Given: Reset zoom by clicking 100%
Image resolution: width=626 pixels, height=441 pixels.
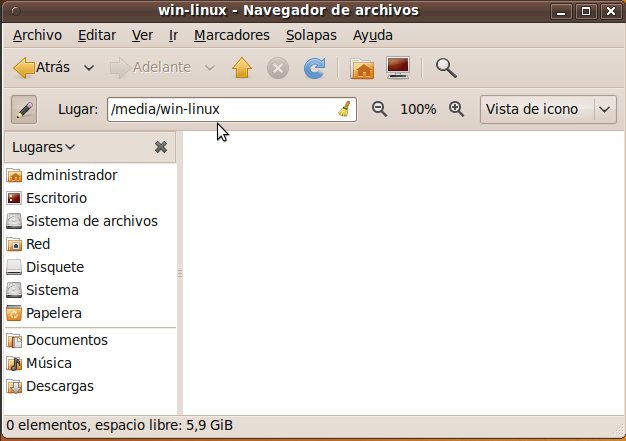Looking at the screenshot, I should [x=418, y=109].
